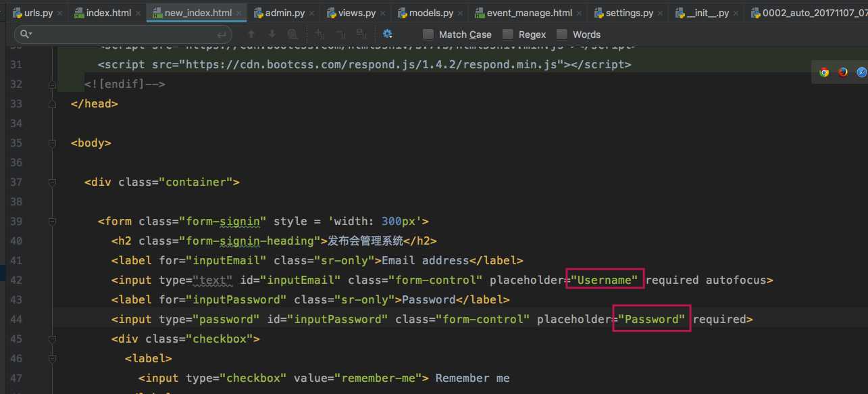This screenshot has width=868, height=394.
Task: Open the find settings gear dropdown
Action: (388, 34)
